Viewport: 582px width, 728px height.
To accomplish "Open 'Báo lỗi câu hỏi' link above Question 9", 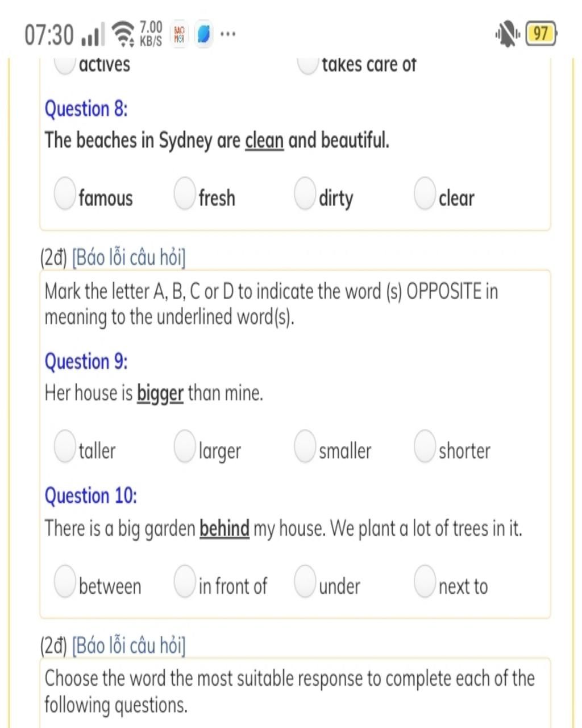I will [129, 258].
